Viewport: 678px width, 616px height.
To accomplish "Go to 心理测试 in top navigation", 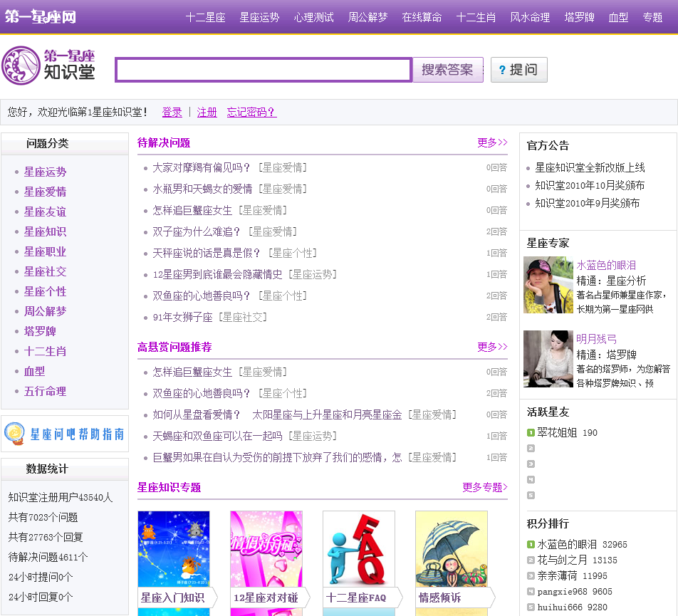I will click(313, 17).
